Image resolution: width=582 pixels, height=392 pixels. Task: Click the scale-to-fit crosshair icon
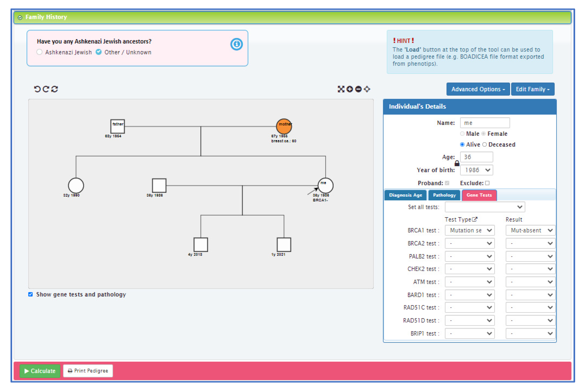[x=367, y=89]
